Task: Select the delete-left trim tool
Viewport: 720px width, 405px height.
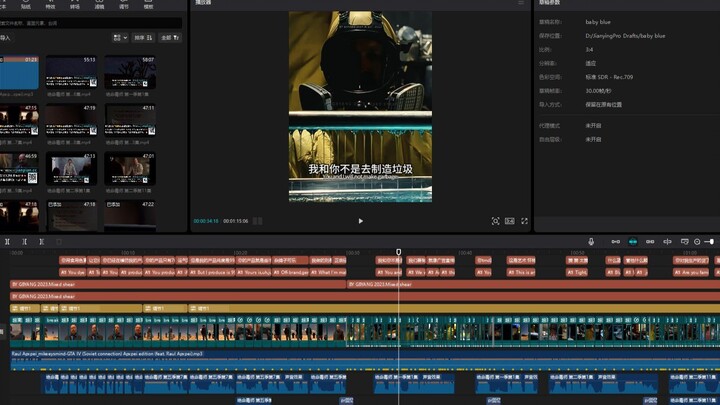Action: click(24, 242)
